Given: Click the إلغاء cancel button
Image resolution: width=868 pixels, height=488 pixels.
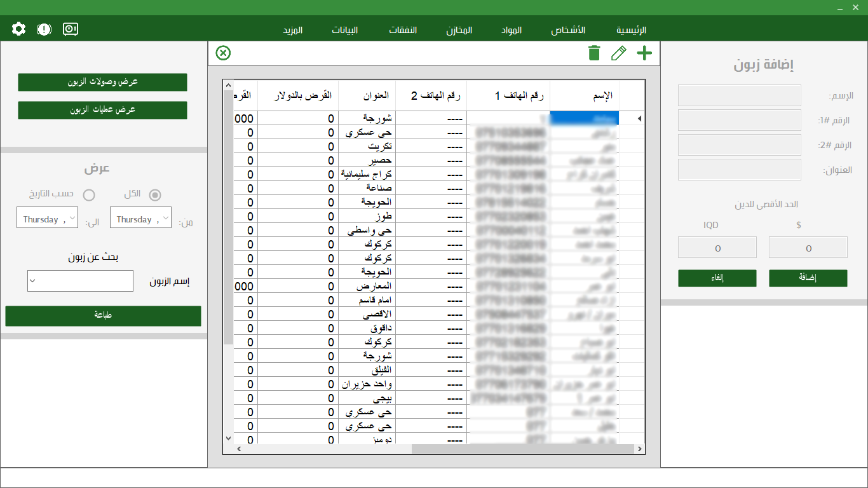Looking at the screenshot, I should click(717, 278).
